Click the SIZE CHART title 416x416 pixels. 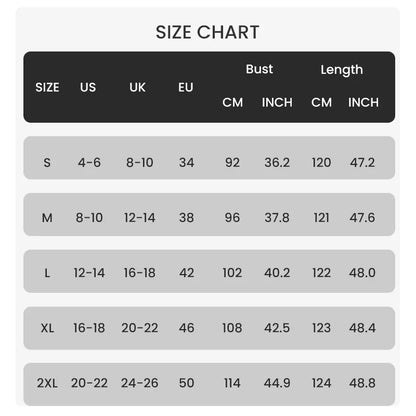[207, 32]
